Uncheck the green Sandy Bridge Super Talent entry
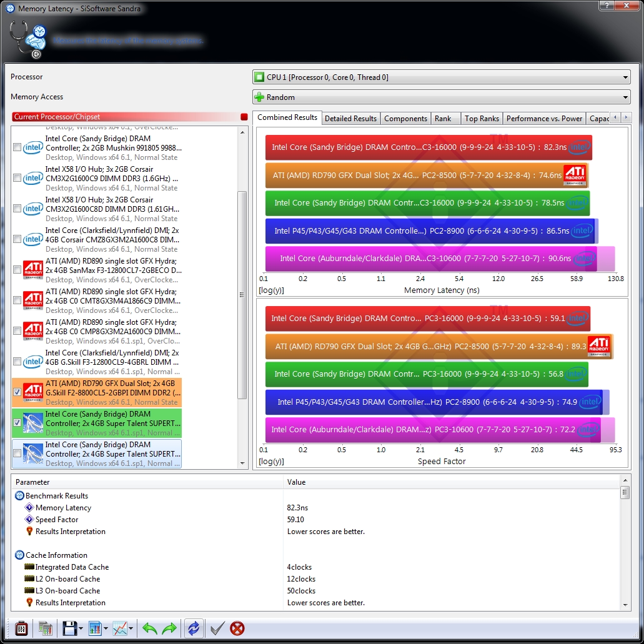This screenshot has height=644, width=644. 17,423
